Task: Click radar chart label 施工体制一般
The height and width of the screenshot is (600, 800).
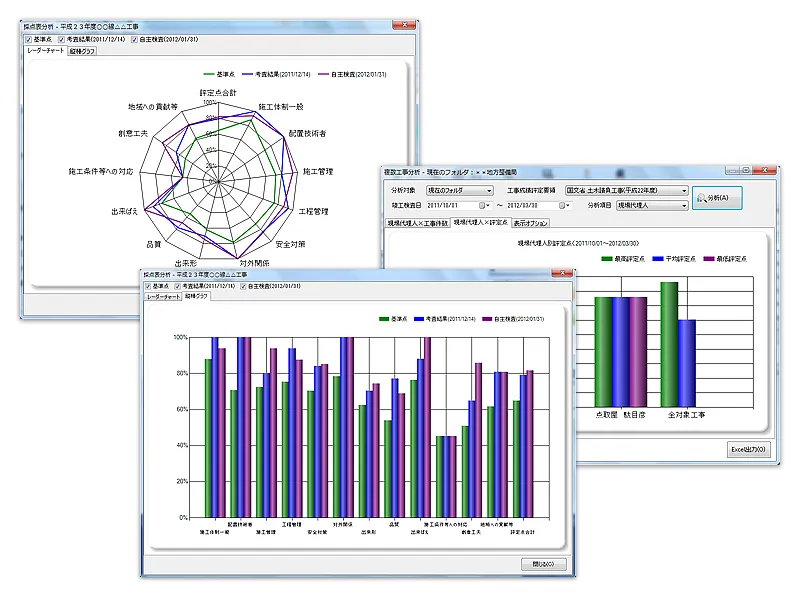Action: [281, 107]
